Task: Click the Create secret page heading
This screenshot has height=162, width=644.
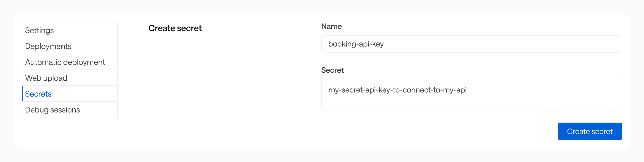Action: point(175,28)
